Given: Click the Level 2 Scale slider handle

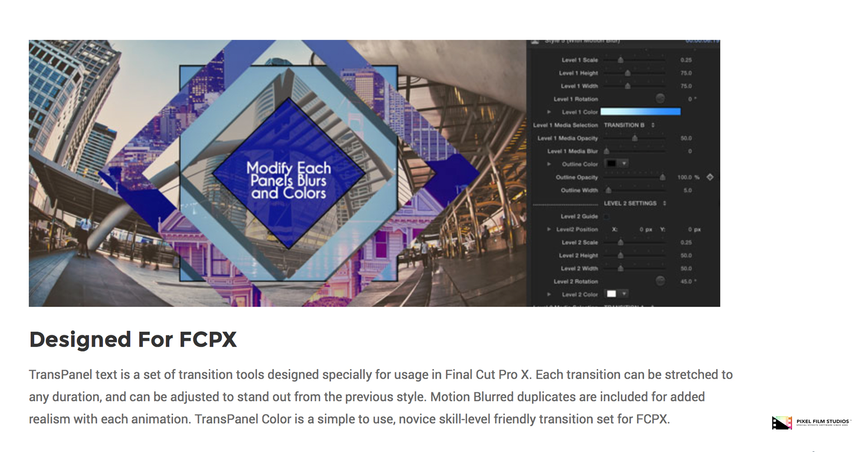Looking at the screenshot, I should pos(620,242).
